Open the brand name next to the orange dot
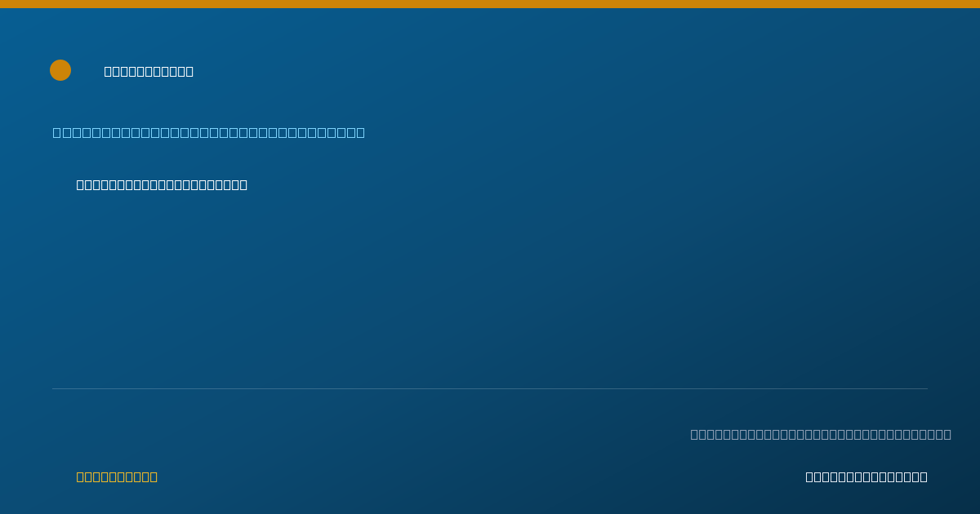Image resolution: width=980 pixels, height=514 pixels. [x=149, y=71]
